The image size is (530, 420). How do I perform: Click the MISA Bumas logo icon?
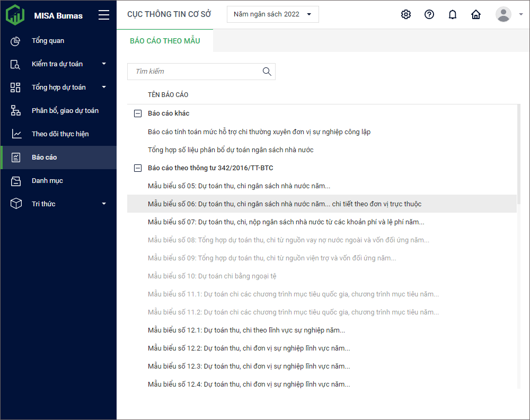pos(15,15)
